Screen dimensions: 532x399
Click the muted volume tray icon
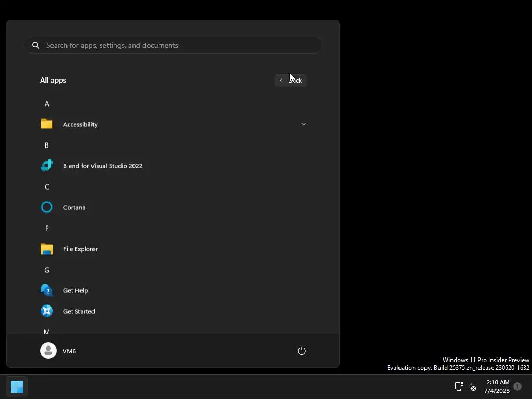[472, 387]
